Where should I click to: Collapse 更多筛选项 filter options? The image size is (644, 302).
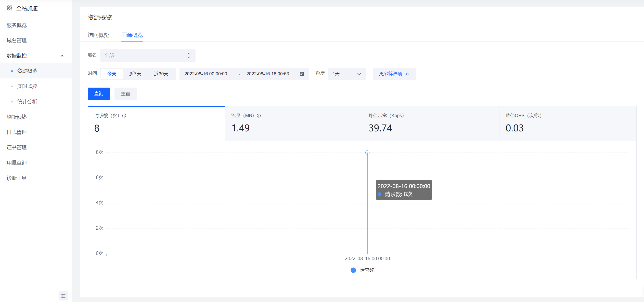(394, 74)
